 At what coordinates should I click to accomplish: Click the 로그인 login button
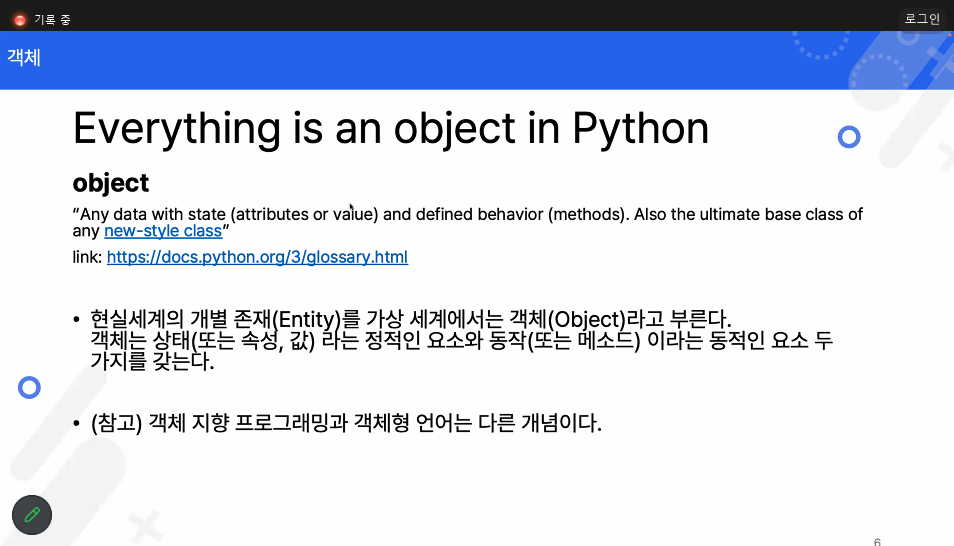(x=922, y=19)
